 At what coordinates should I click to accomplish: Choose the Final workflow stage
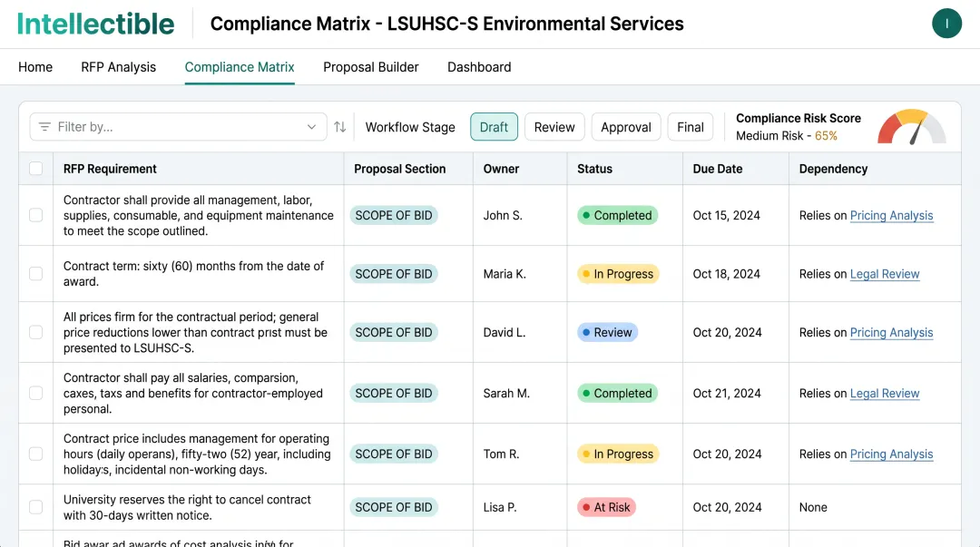(690, 127)
